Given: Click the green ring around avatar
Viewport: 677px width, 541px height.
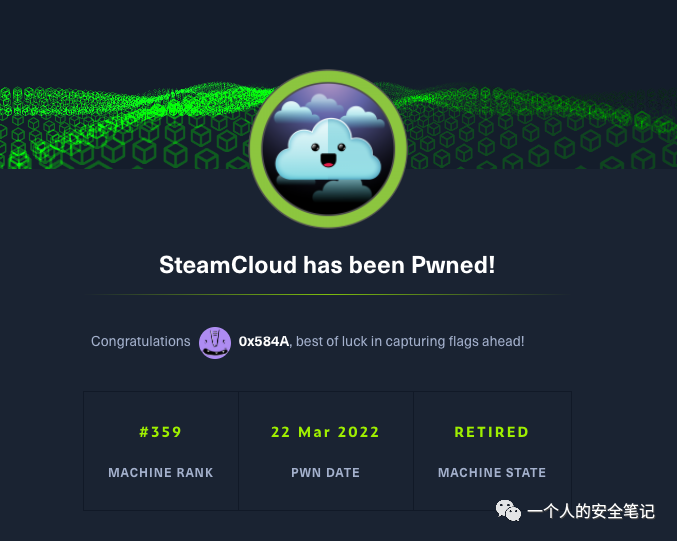Looking at the screenshot, I should click(x=328, y=76).
